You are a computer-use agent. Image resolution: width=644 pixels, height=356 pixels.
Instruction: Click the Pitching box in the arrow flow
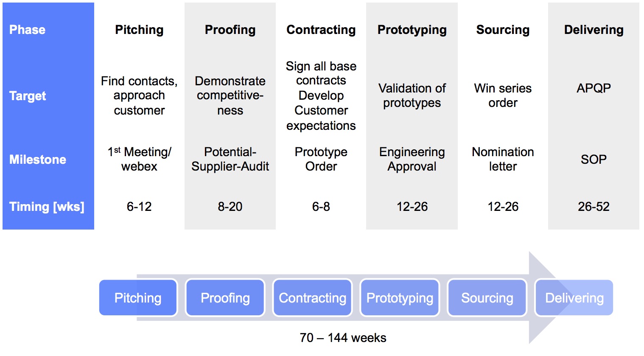pyautogui.click(x=138, y=298)
